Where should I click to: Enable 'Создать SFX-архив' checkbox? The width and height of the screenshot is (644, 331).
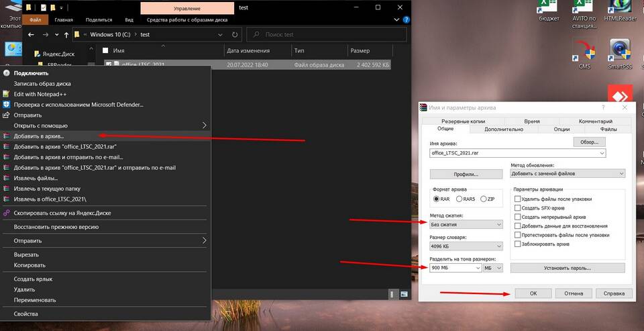point(518,208)
